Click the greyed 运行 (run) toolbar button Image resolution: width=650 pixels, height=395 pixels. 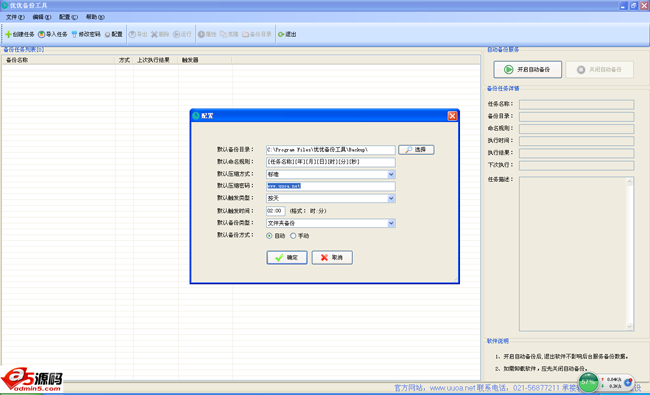[182, 34]
